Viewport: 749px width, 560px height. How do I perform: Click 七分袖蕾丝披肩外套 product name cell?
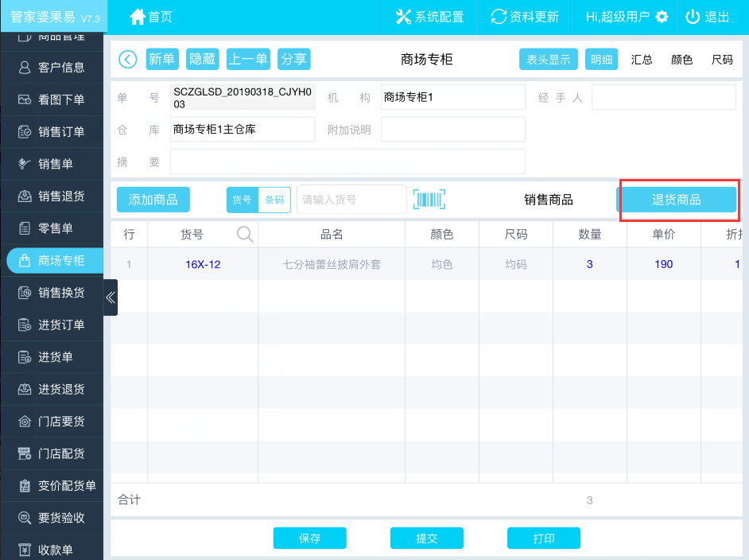click(x=332, y=264)
